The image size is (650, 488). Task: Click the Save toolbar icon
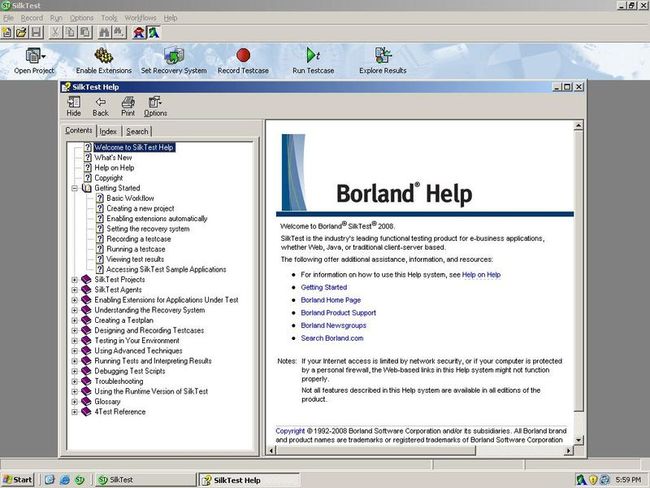point(36,32)
